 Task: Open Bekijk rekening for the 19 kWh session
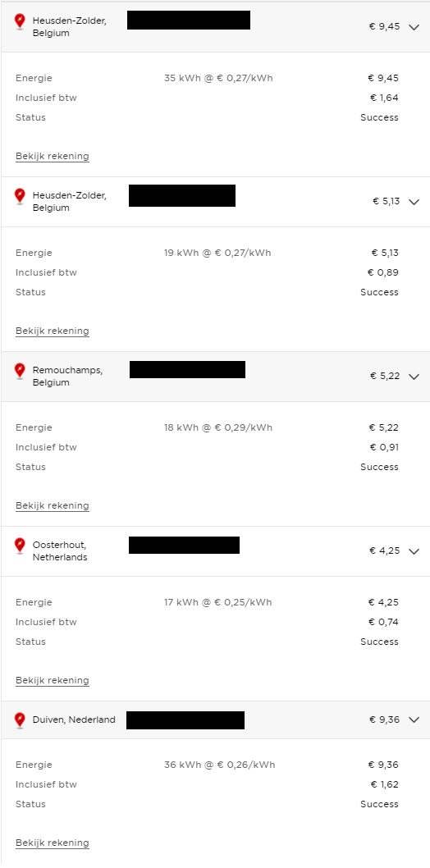[x=53, y=331]
